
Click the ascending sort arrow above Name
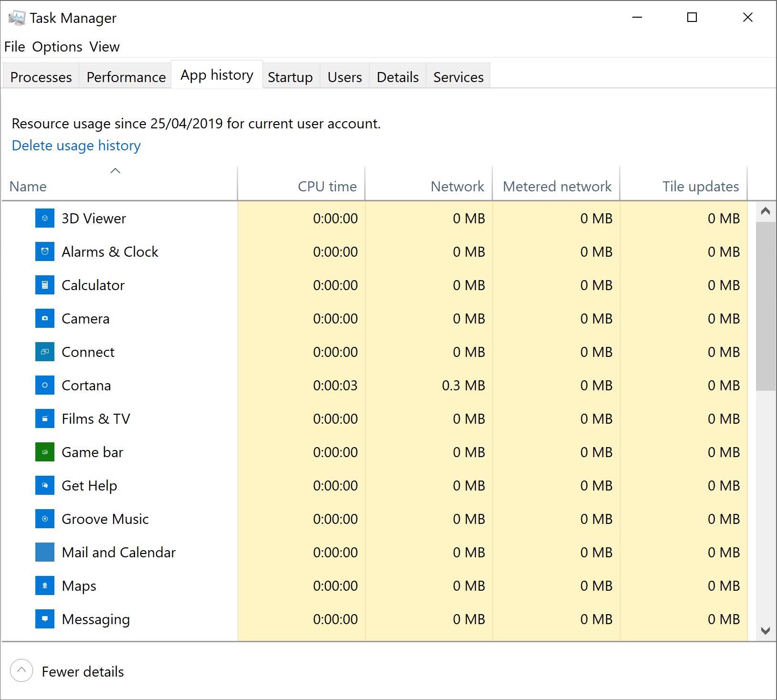click(115, 171)
